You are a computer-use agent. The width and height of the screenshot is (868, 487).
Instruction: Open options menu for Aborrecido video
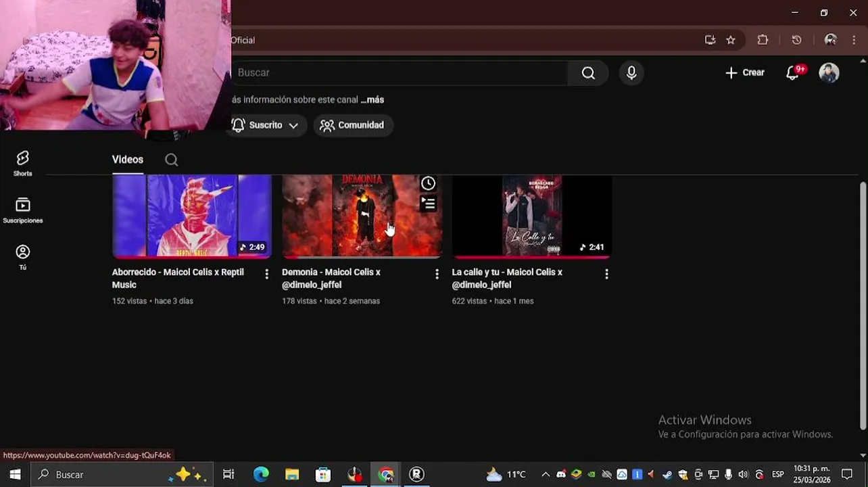coord(266,274)
